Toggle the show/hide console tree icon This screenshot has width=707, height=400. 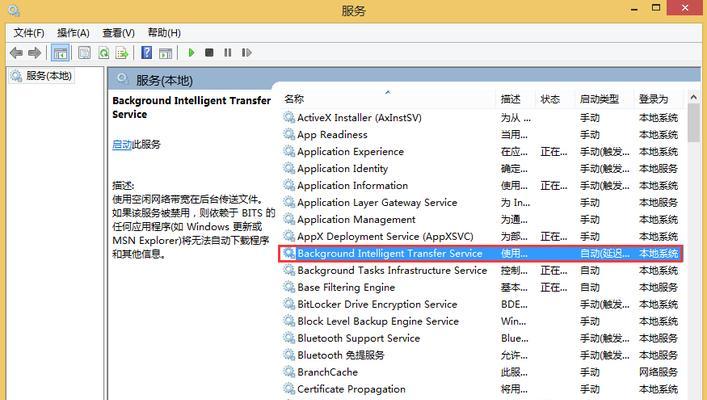click(x=60, y=53)
